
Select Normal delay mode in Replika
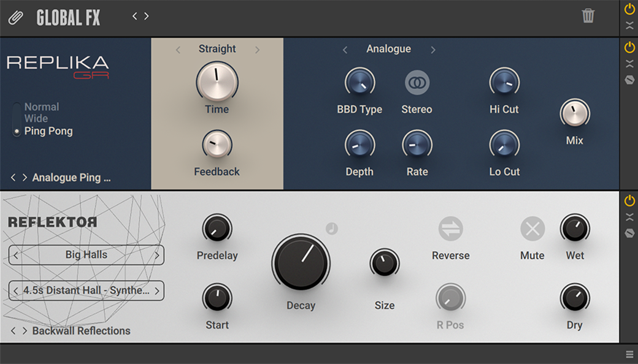[42, 107]
